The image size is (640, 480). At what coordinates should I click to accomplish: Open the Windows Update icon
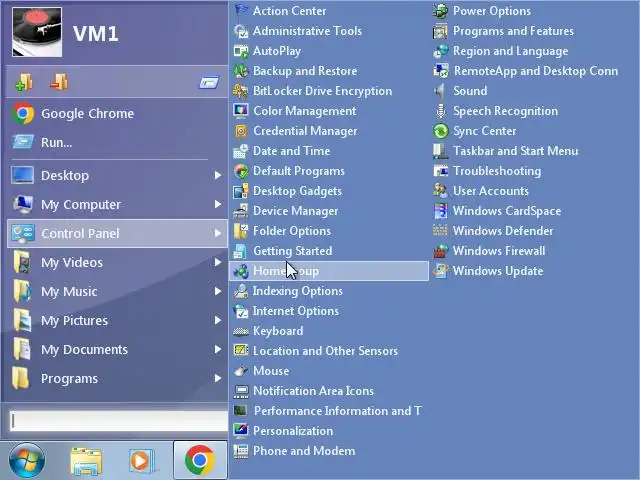[x=440, y=271]
